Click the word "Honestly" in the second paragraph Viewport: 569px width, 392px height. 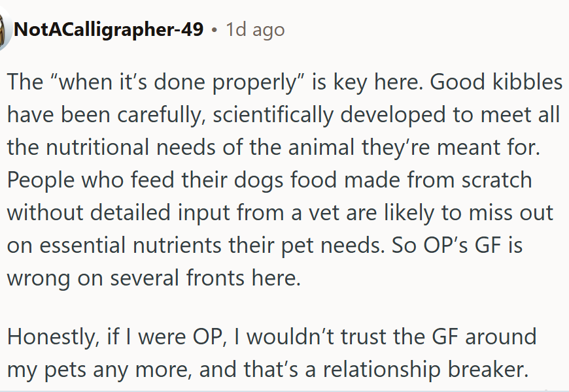pos(49,337)
